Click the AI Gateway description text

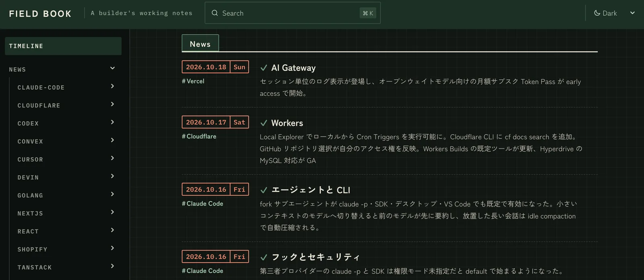[420, 87]
